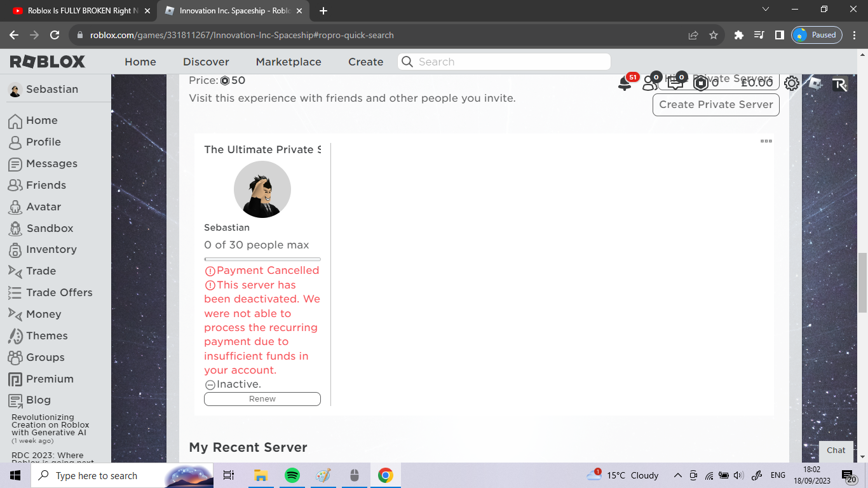Click Create Private Server button
The image size is (868, 488).
coord(716,104)
